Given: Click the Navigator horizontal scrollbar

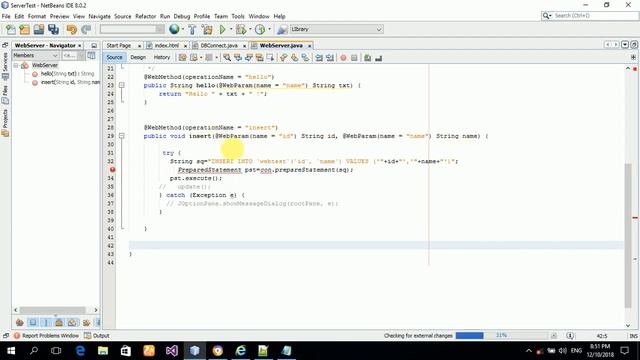Looking at the screenshot, I should coord(53,310).
